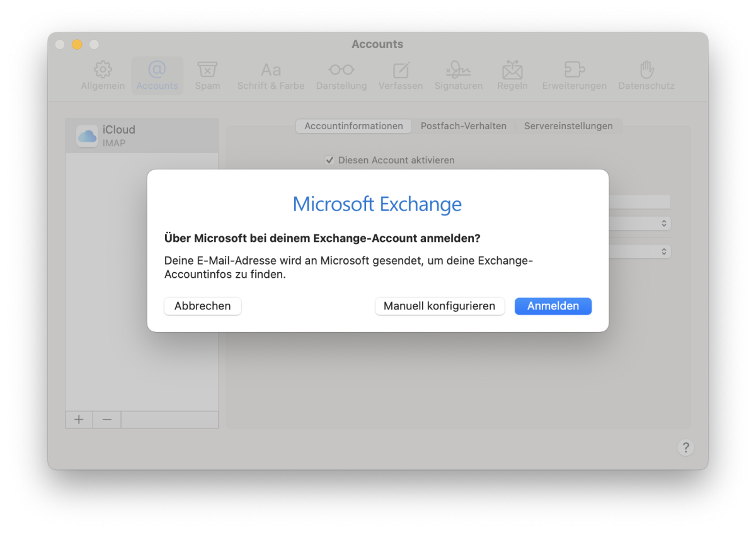Image resolution: width=756 pixels, height=533 pixels.
Task: Switch to the Postfach-Verhalten tab
Action: pos(464,126)
